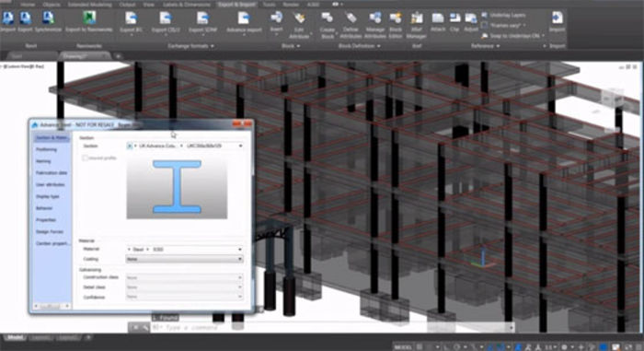Click the Revit Export icon
Image resolution: width=644 pixels, height=351 pixels.
pyautogui.click(x=26, y=18)
